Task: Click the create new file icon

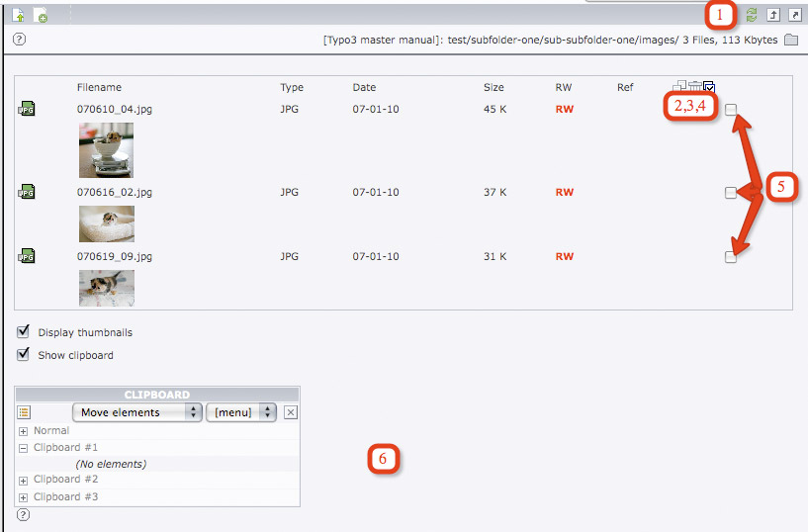Action: tap(41, 15)
